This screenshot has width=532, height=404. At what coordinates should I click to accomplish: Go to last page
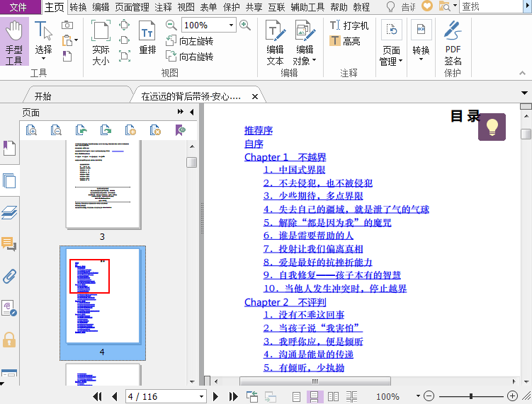234,396
